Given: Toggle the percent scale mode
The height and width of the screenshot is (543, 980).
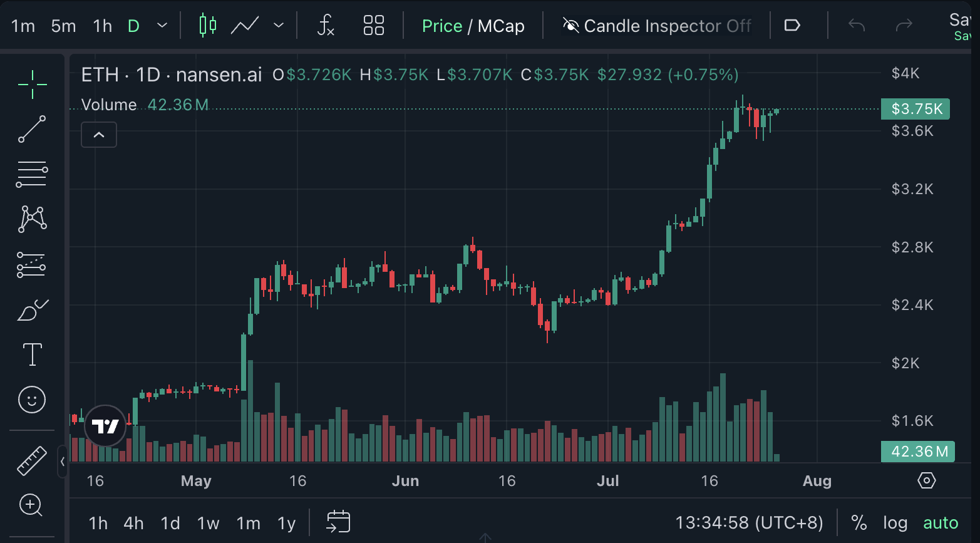Looking at the screenshot, I should pos(859,522).
